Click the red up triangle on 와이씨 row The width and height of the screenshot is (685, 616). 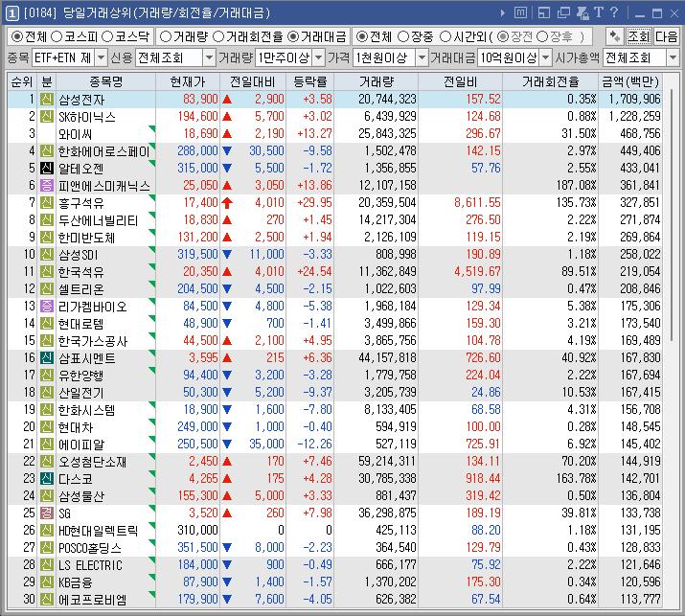click(227, 134)
